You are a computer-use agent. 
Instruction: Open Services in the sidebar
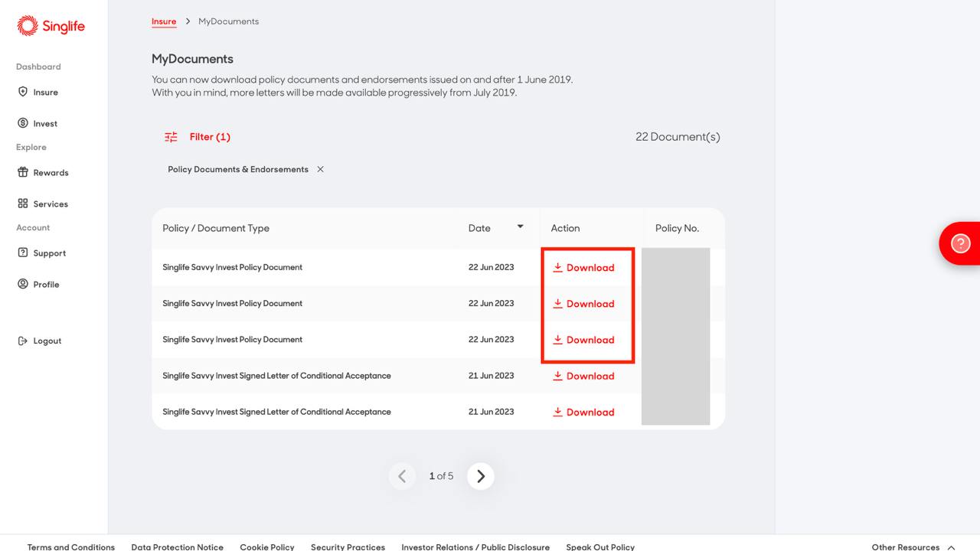click(43, 204)
